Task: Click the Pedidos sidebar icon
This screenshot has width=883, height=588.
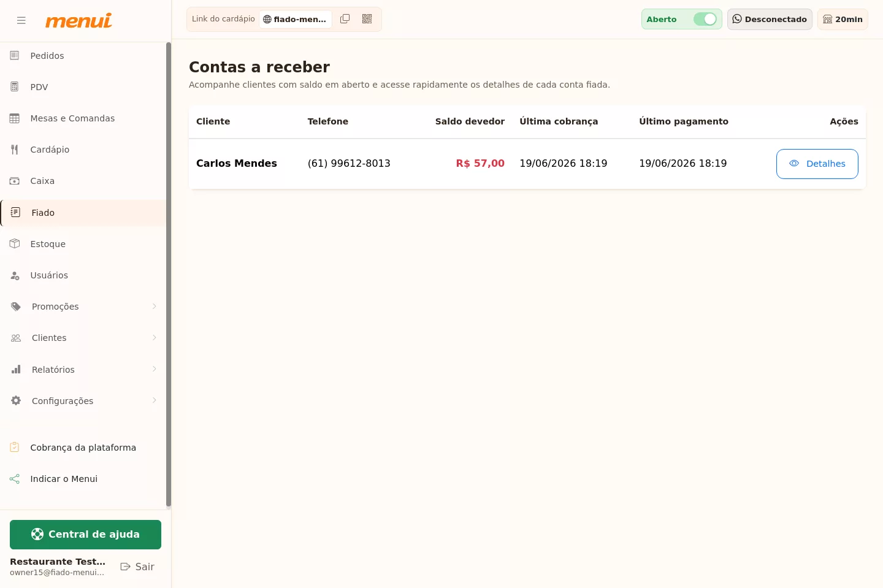Action: pyautogui.click(x=15, y=55)
